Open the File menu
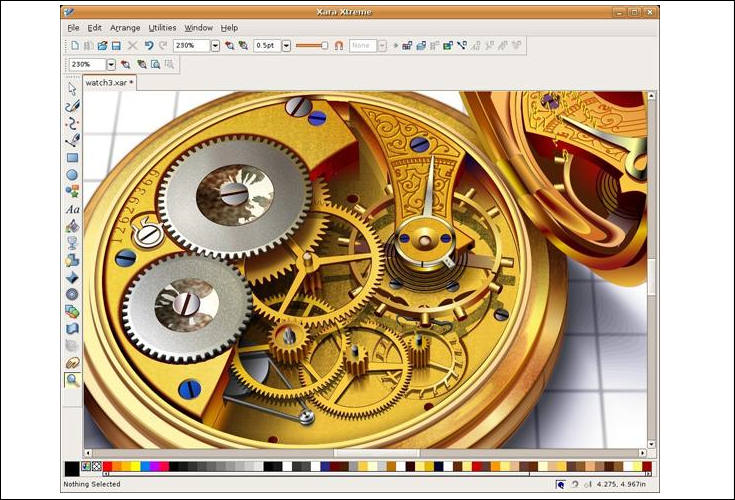This screenshot has height=500, width=735. pos(73,28)
